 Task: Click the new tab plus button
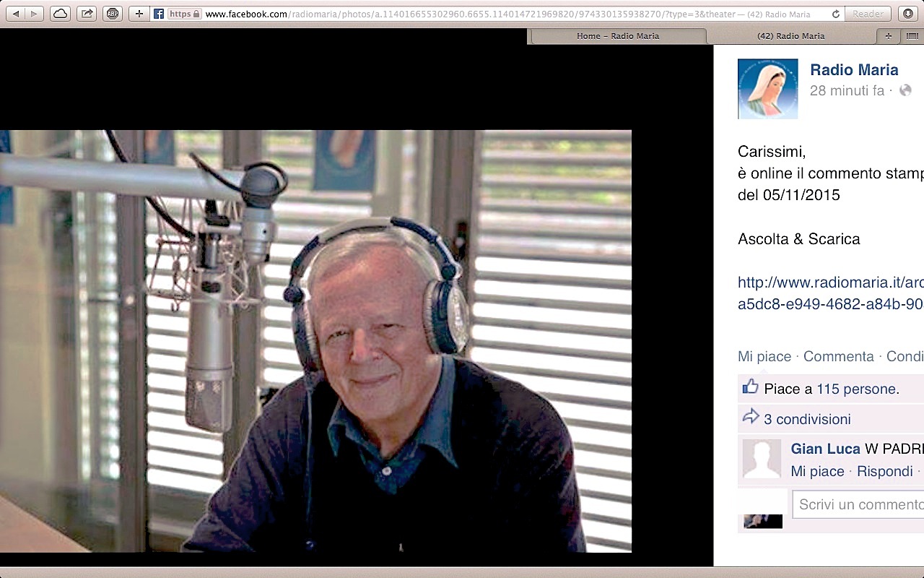click(888, 36)
